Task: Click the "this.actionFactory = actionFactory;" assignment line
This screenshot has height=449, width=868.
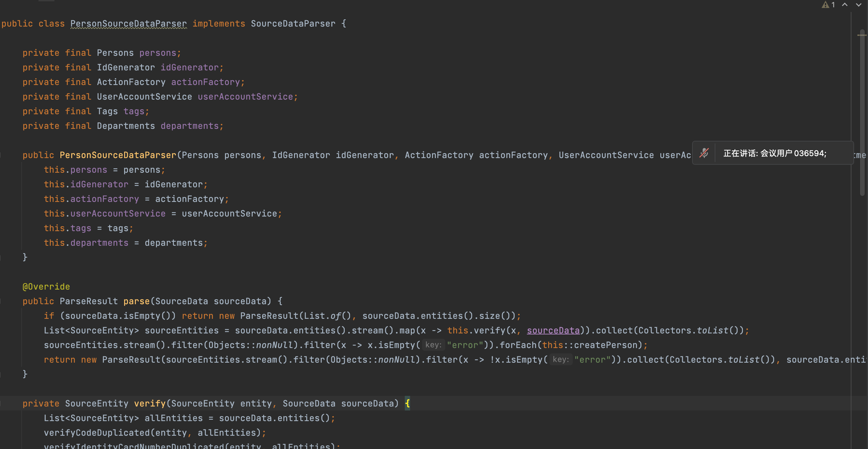Action: click(x=136, y=199)
